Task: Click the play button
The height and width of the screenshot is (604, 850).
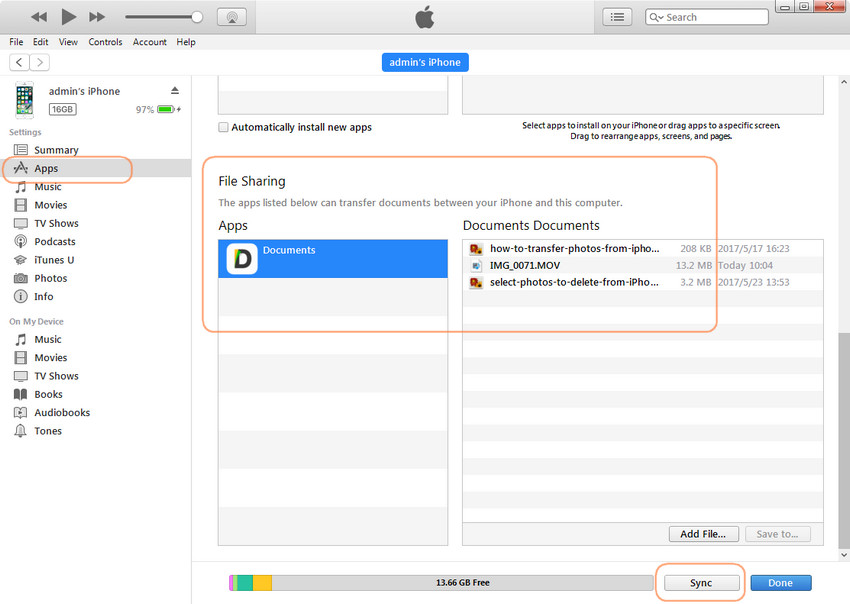Action: coord(68,17)
